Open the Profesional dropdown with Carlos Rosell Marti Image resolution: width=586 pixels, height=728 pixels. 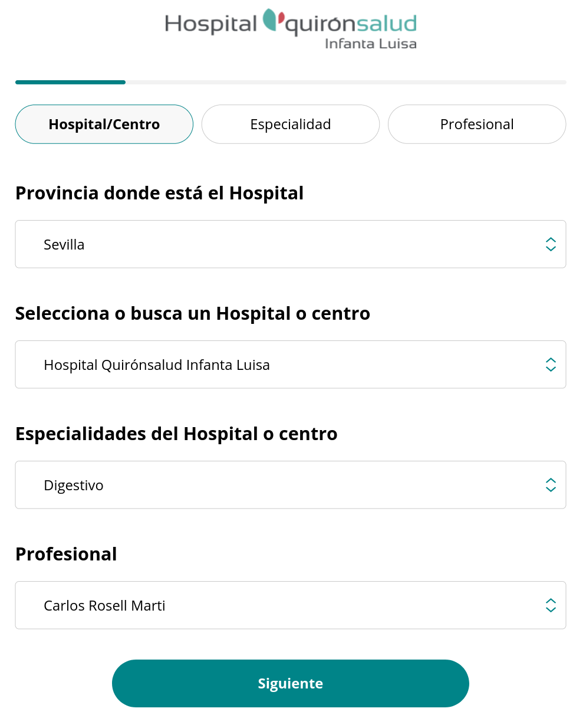(x=291, y=605)
